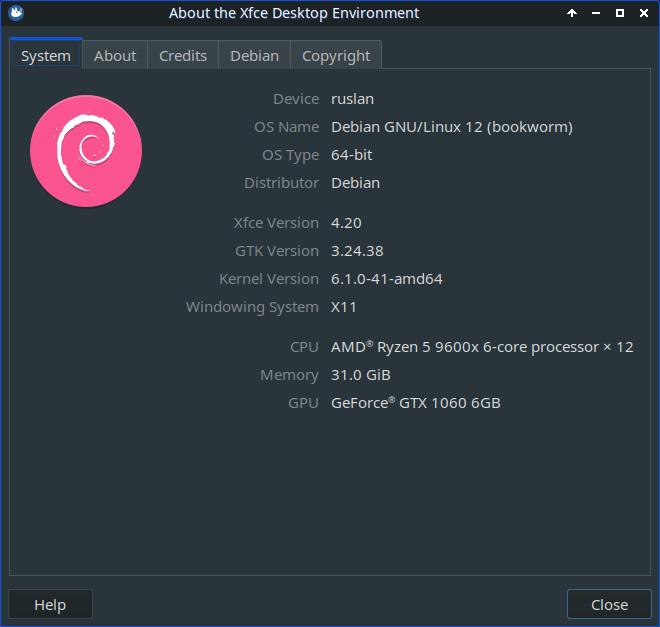Image resolution: width=660 pixels, height=627 pixels.
Task: Open the About tab
Action: (x=115, y=56)
